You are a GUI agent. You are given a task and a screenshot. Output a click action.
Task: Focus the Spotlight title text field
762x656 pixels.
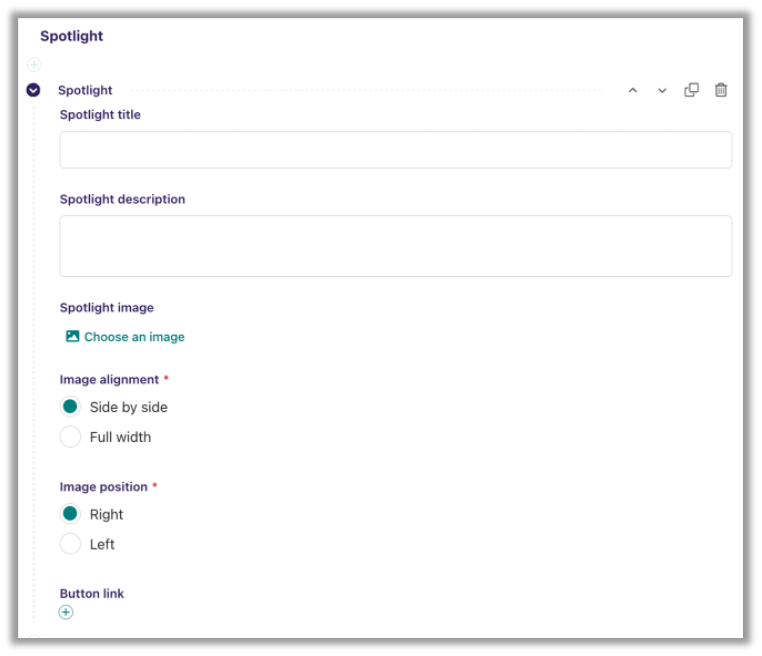(x=395, y=150)
